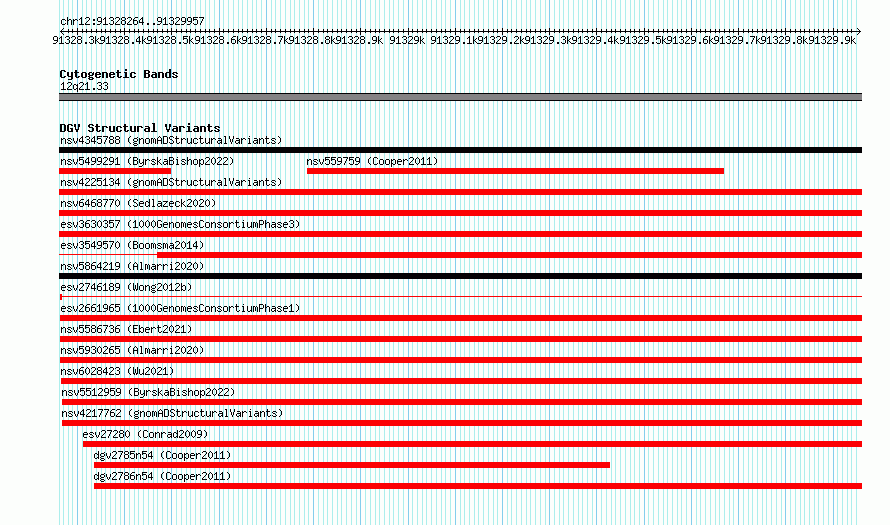The image size is (890, 525).
Task: Click the nsv6028423 Wu2021 label
Action: 117,371
